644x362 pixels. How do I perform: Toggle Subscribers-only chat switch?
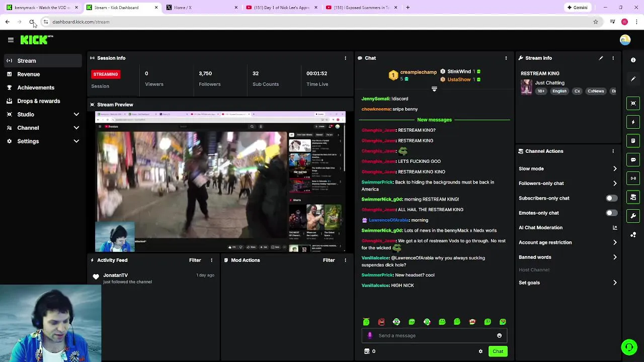coord(611,198)
